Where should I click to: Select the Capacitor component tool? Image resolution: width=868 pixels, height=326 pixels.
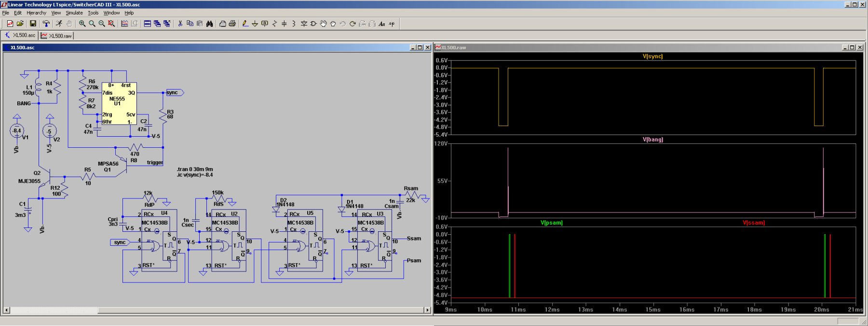click(x=284, y=24)
